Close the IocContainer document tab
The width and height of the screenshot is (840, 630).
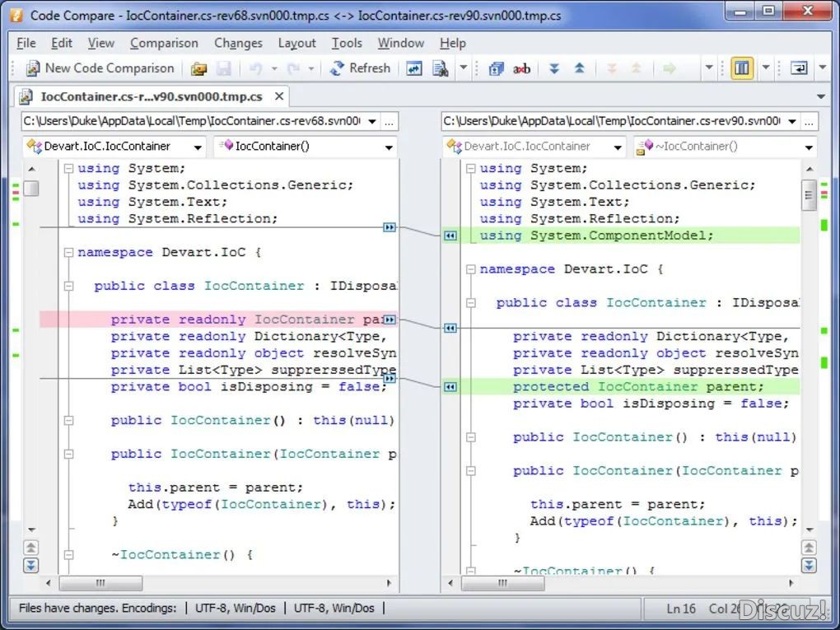tap(279, 96)
